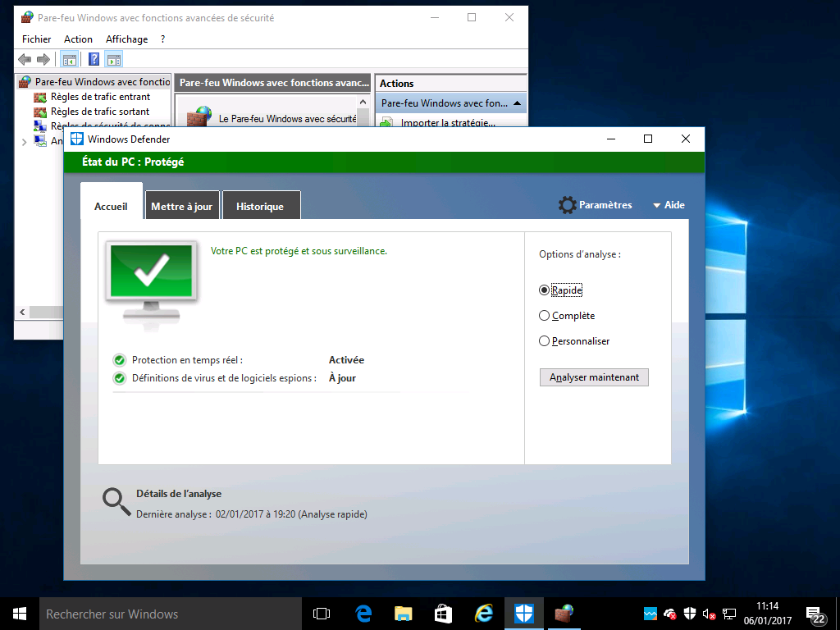Click the Rechercher sur Windows search box
840x630 pixels.
[x=171, y=614]
